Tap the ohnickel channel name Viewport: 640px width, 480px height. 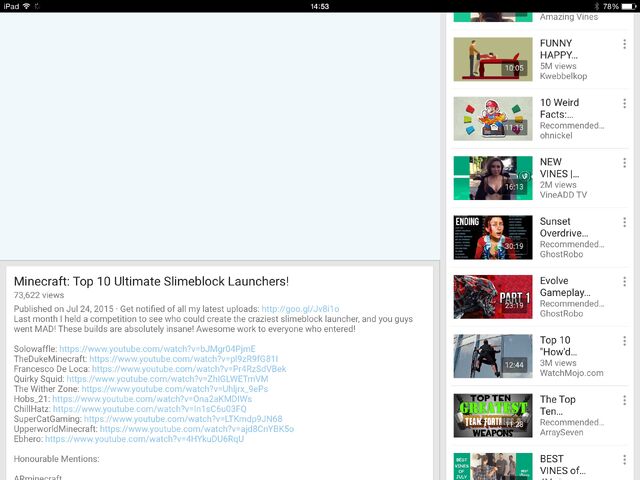click(556, 136)
